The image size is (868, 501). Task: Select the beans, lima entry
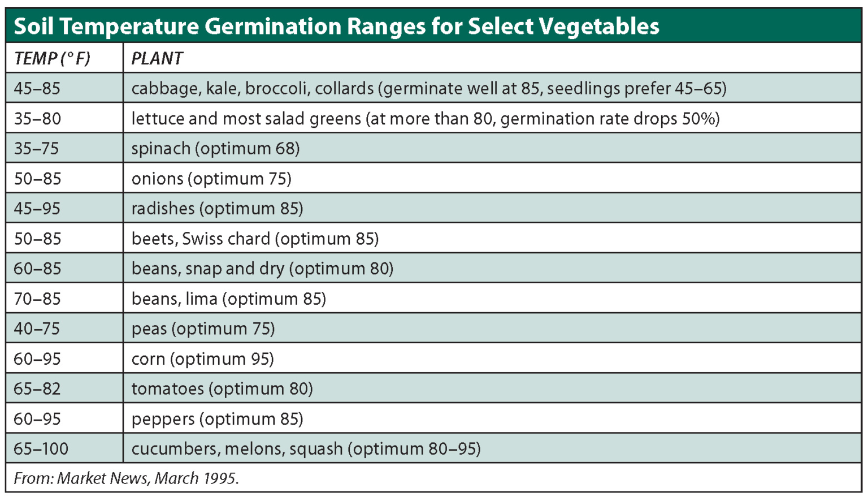[x=228, y=299]
